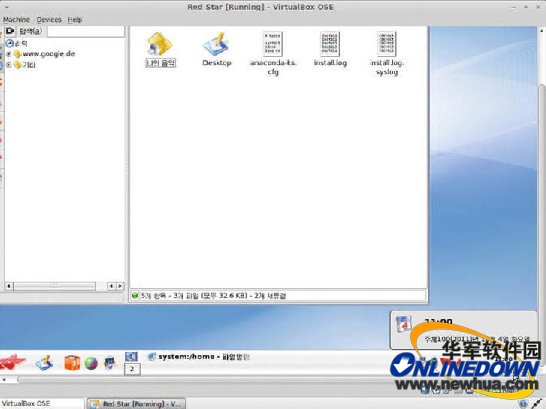
Task: Click the clear search icon beside search label
Action: tap(10, 31)
